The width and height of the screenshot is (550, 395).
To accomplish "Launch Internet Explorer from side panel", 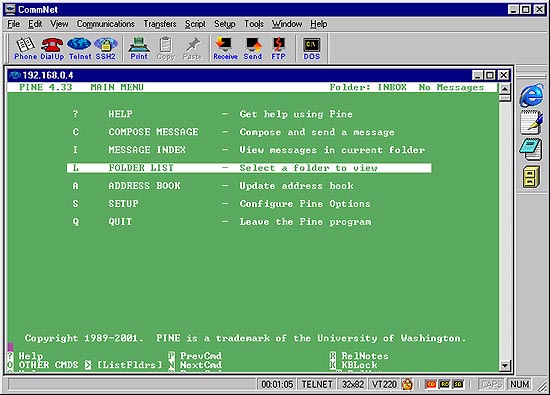I will pyautogui.click(x=532, y=95).
